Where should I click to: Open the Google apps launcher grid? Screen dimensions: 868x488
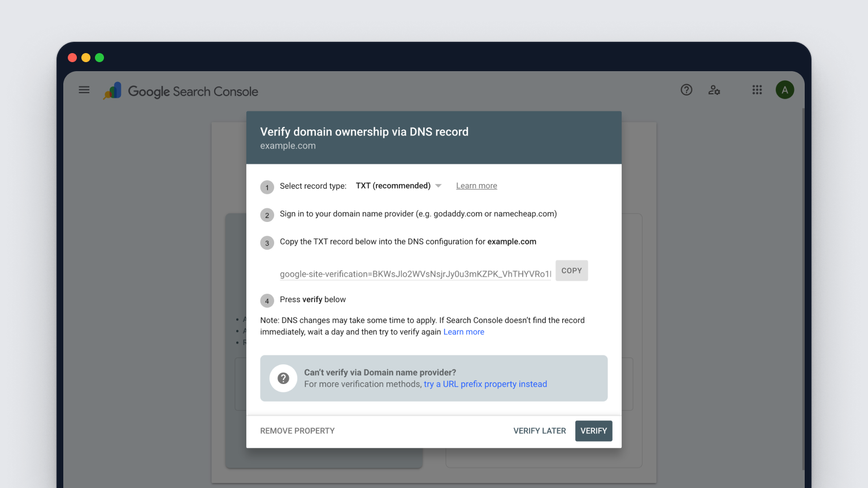pyautogui.click(x=757, y=90)
